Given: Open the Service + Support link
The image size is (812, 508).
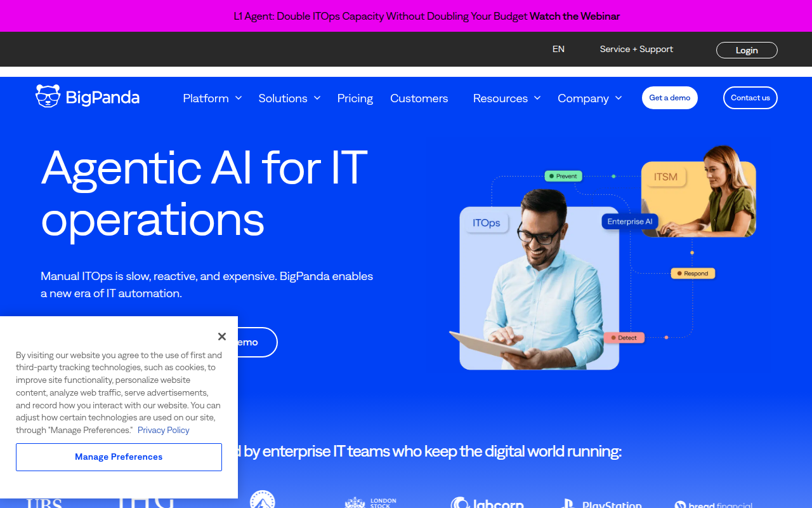Looking at the screenshot, I should click(x=636, y=49).
